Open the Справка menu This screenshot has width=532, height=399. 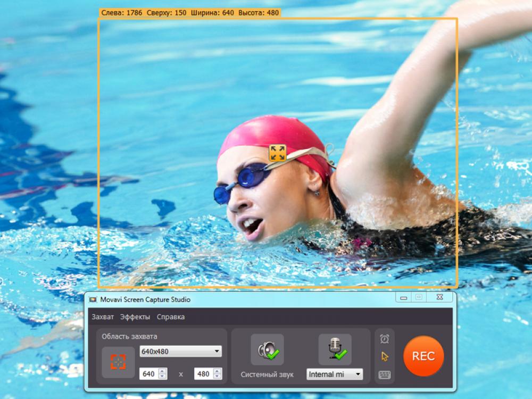coord(171,317)
